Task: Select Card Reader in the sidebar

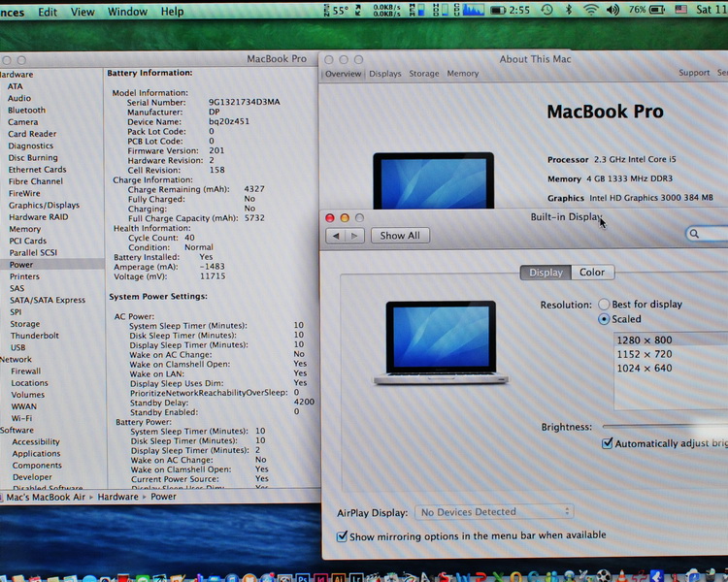Action: coord(32,134)
